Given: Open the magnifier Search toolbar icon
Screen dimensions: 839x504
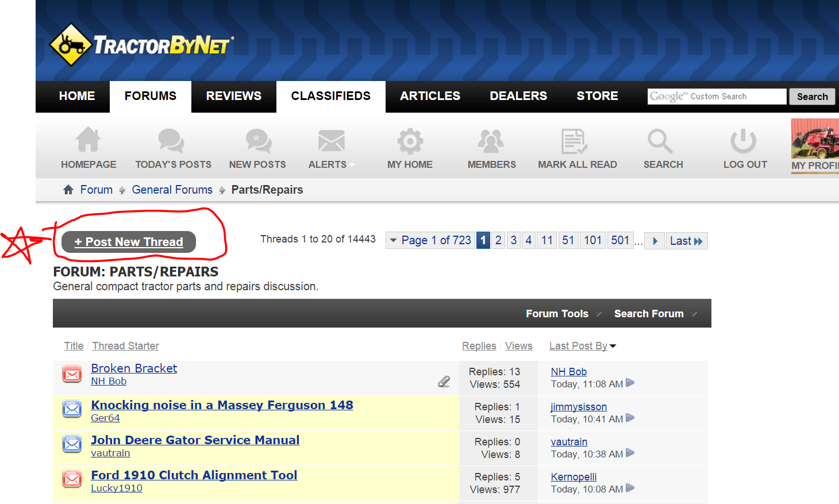Looking at the screenshot, I should [660, 141].
